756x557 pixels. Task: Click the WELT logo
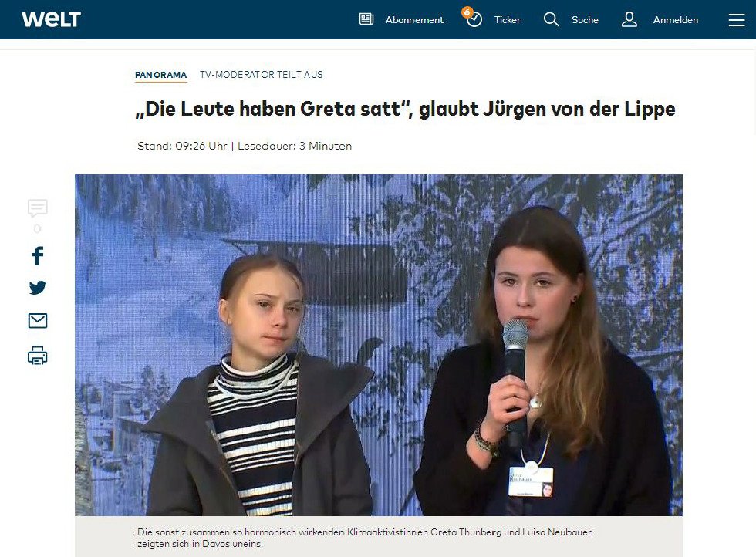51,19
